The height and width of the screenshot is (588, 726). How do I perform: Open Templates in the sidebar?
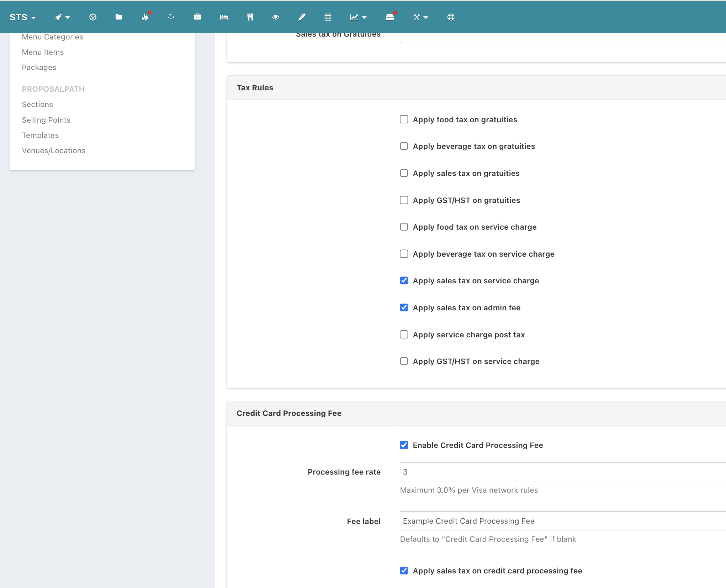pyautogui.click(x=40, y=135)
